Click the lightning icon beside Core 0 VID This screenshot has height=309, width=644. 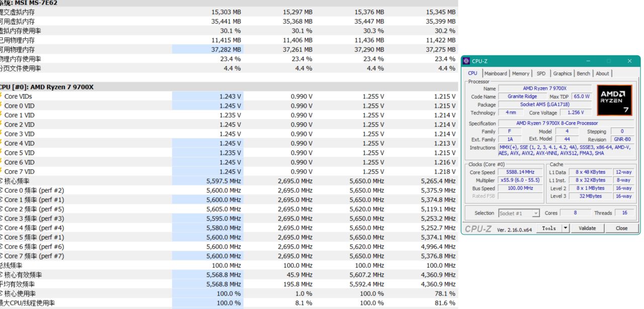point(1,106)
